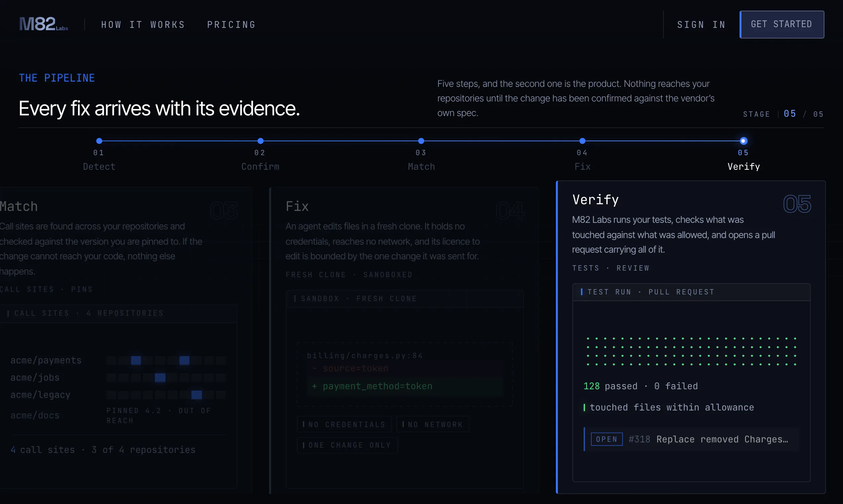Viewport: 843px width, 504px height.
Task: Select the Detect step label
Action: pos(99,166)
